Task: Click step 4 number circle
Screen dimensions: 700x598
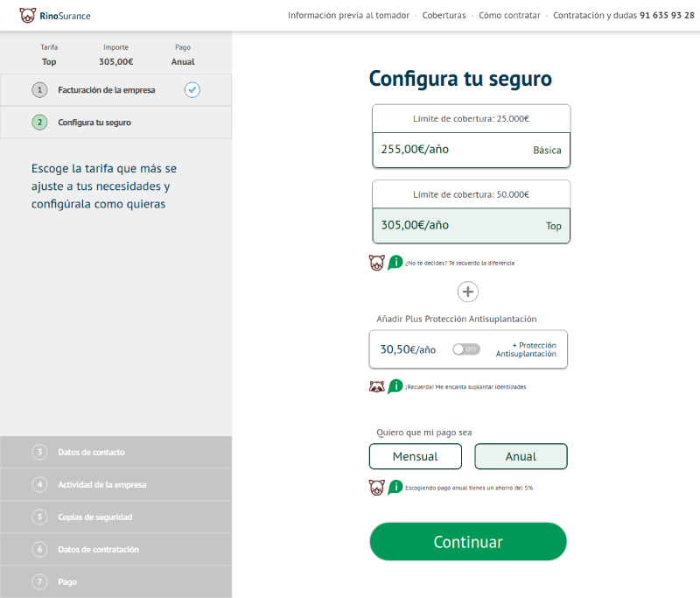Action: (39, 484)
